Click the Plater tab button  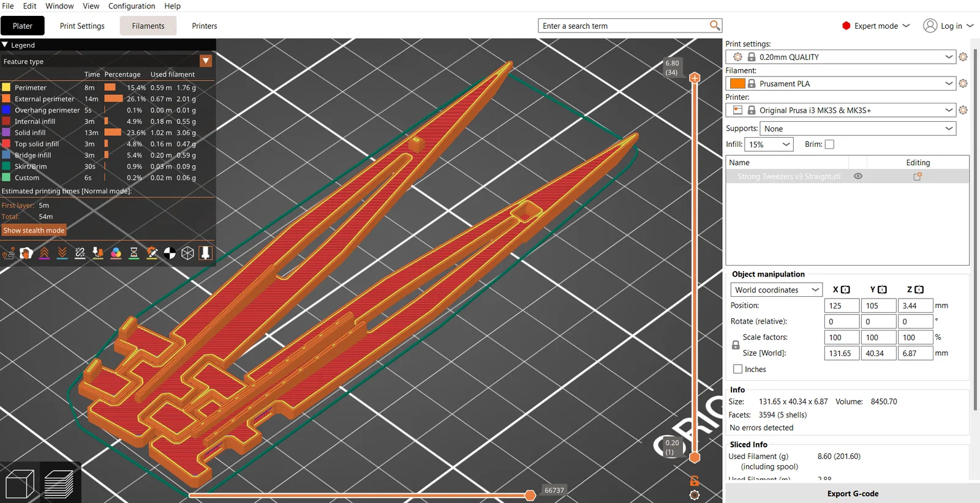[23, 26]
